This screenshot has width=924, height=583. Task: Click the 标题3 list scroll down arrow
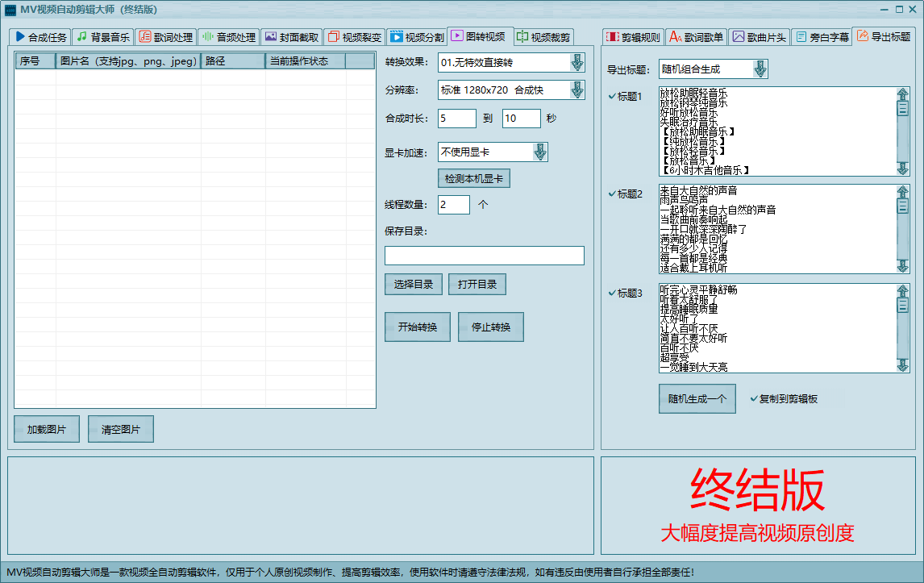[x=902, y=365]
